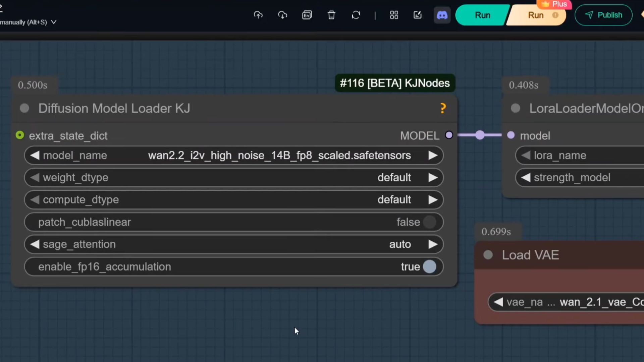Click the Publish button
This screenshot has width=644, height=362.
point(603,15)
